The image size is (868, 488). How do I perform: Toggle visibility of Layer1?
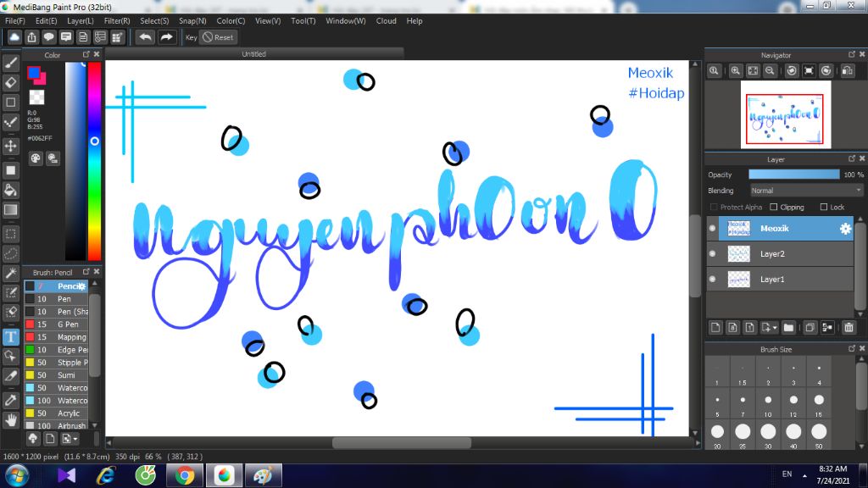point(712,280)
